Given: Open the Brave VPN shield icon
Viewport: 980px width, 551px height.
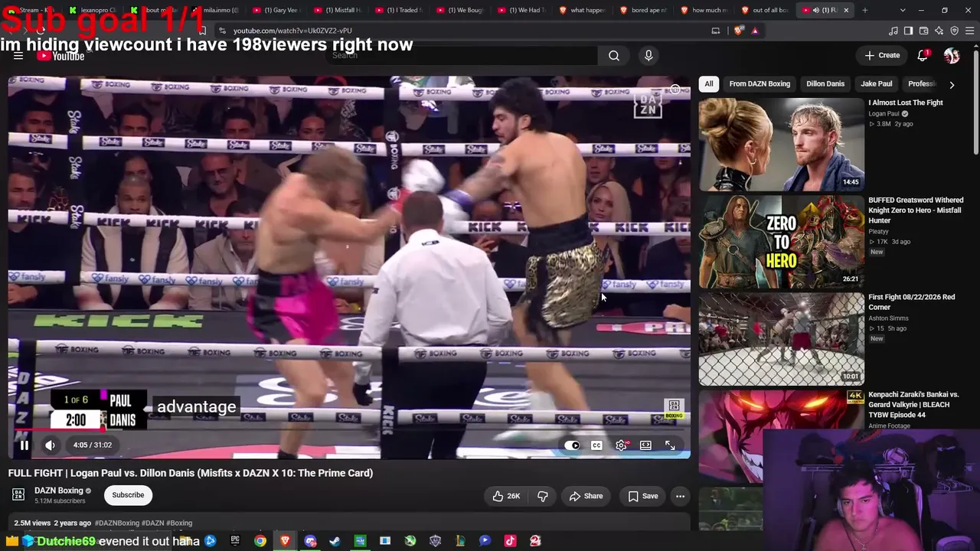Looking at the screenshot, I should click(x=954, y=31).
